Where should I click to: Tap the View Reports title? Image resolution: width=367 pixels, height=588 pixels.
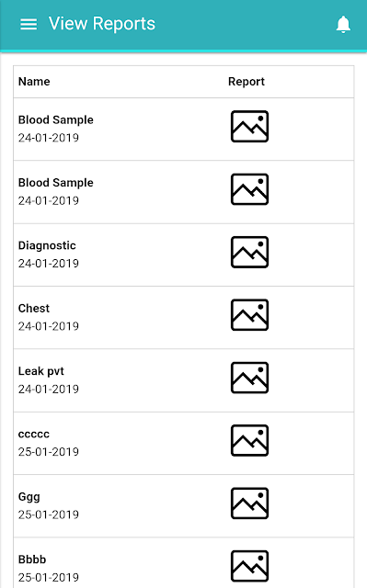(x=102, y=24)
